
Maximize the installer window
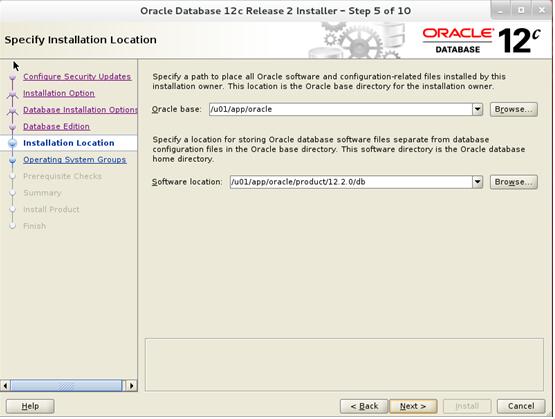coord(521,11)
